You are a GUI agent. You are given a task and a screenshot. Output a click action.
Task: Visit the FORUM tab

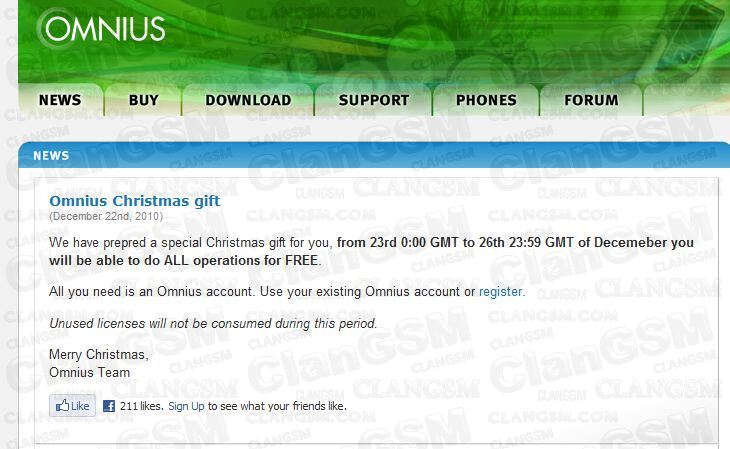(591, 100)
